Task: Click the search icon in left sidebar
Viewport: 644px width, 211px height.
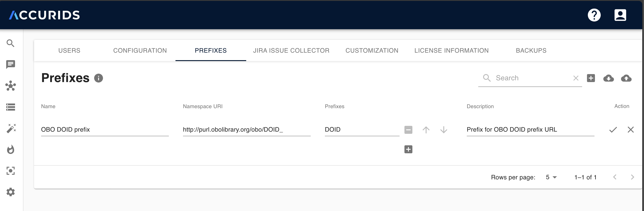Action: (11, 43)
